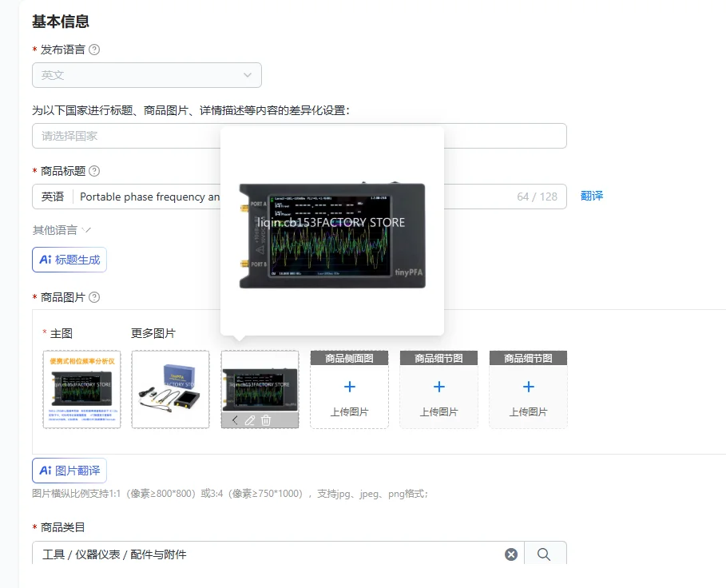Move third image left with arrow icon
Screen dimensions: 726x588
(x=235, y=420)
